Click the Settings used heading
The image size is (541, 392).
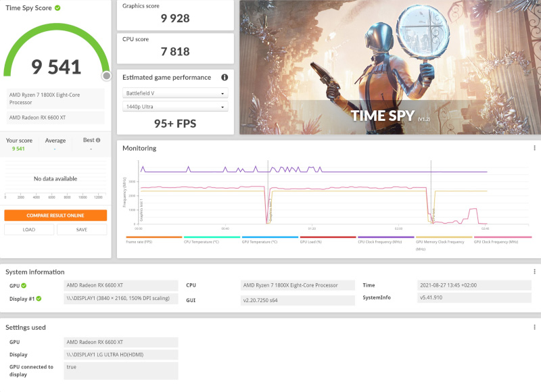[x=26, y=328]
